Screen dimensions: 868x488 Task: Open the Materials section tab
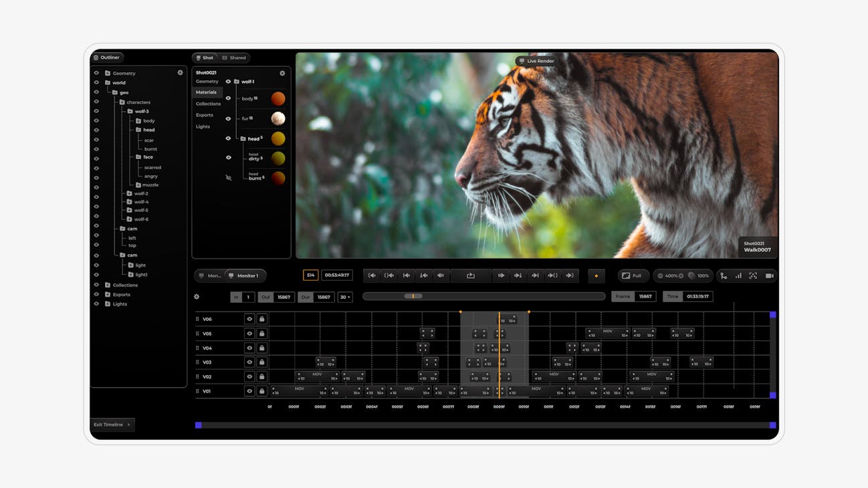206,92
